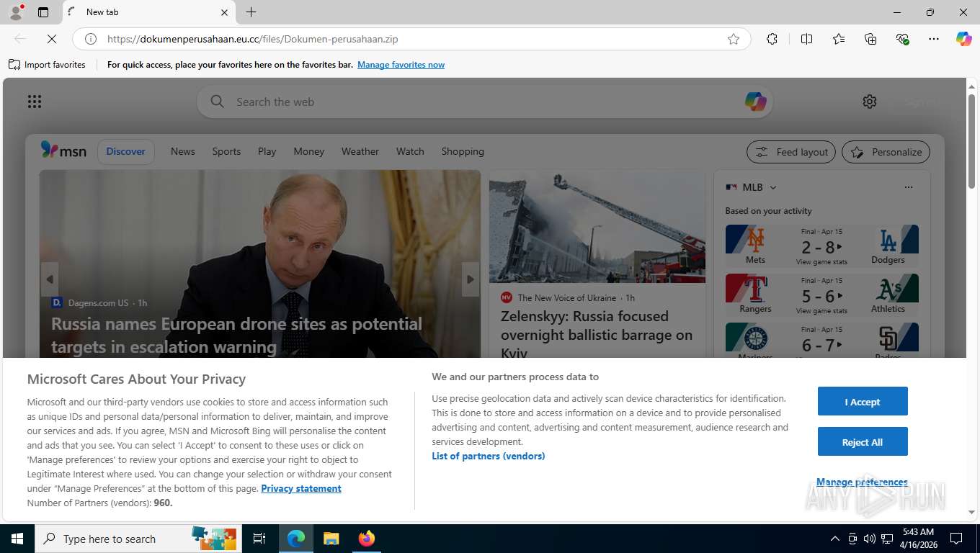The image size is (980, 553).
Task: Open page settings gear
Action: point(870,102)
